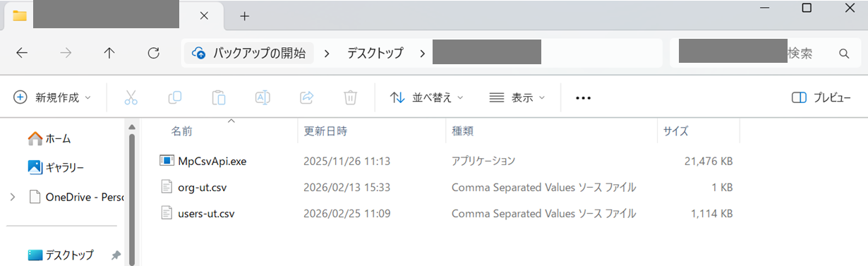Click the デスクトップ breadcrumb
The image size is (868, 266).
click(375, 53)
